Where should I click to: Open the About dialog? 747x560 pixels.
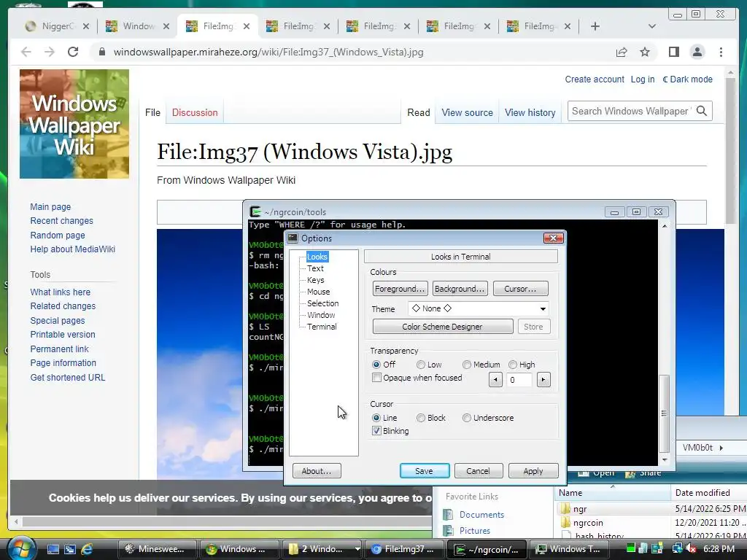pyautogui.click(x=317, y=471)
